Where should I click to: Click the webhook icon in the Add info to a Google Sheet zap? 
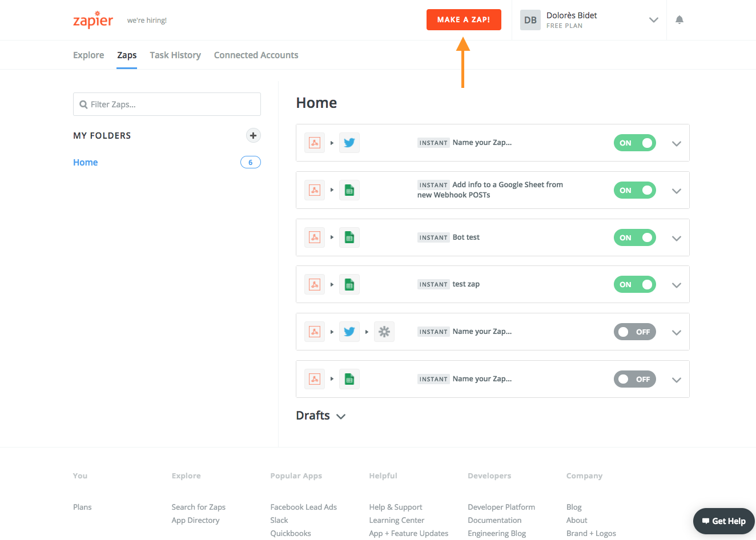pos(315,190)
